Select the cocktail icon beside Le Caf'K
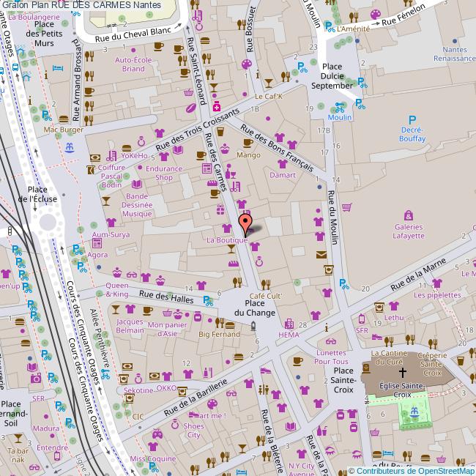Viewport: 476px width, 476px height. tap(268, 83)
